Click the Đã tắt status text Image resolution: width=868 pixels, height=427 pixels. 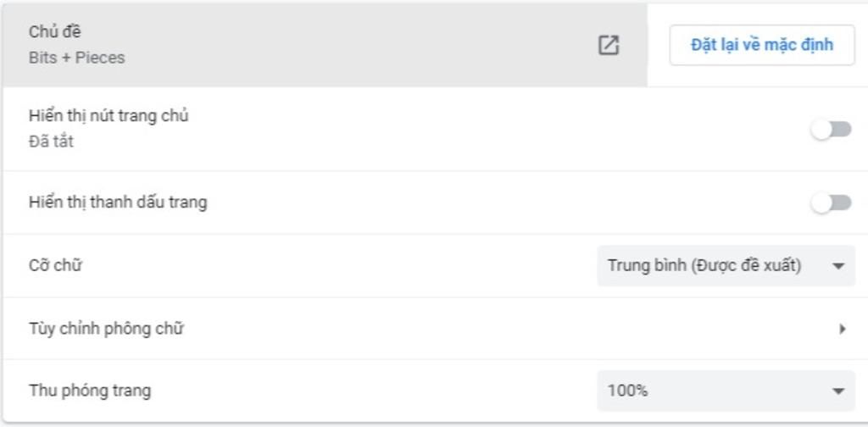click(51, 141)
